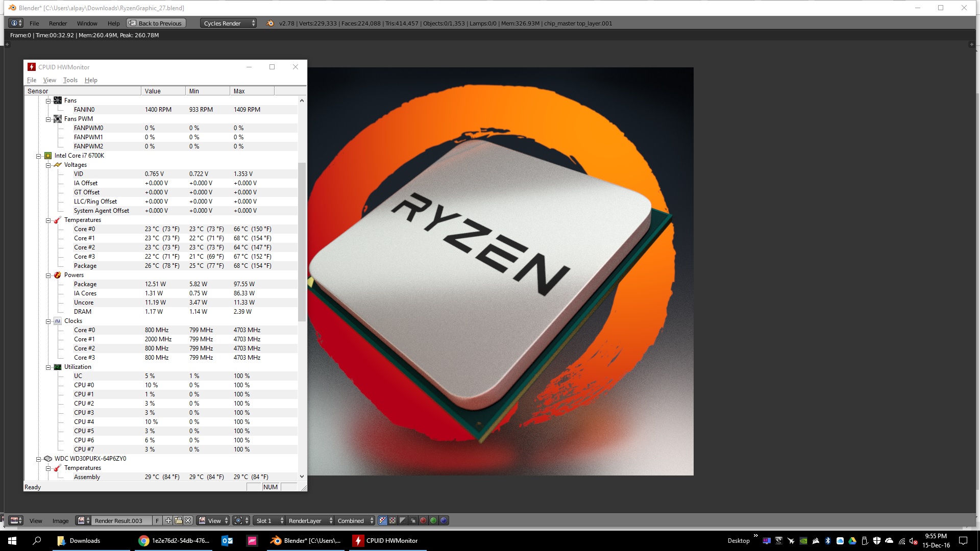
Task: Click the Bluetooth tray icon
Action: (828, 541)
